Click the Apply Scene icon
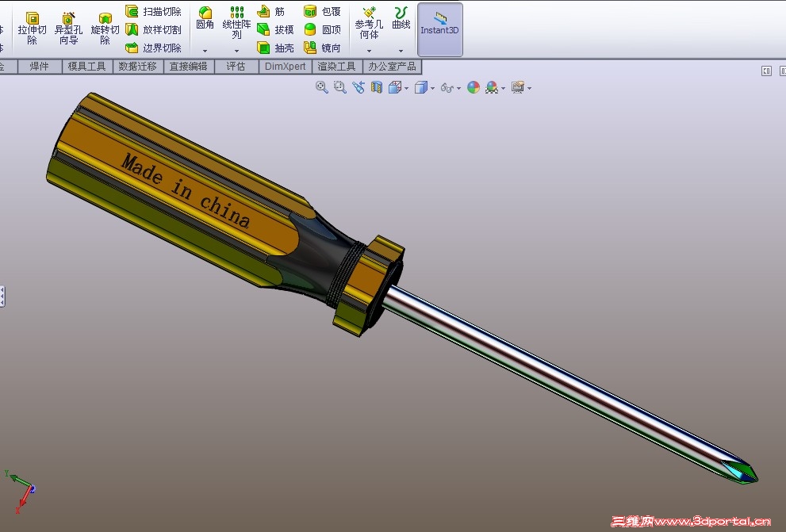 (x=492, y=88)
